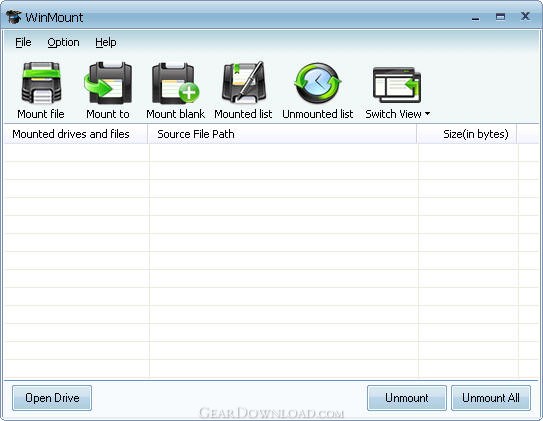Sort by Mounted drives and files column

76,134
